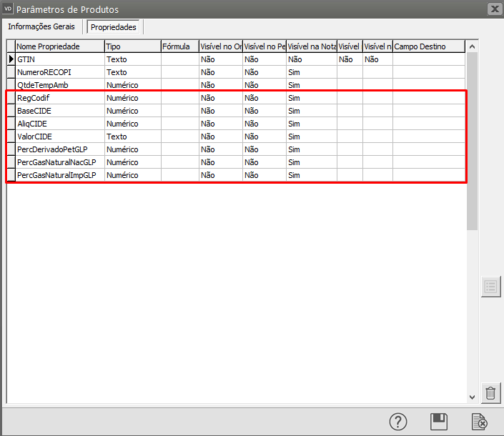The height and width of the screenshot is (436, 504).
Task: Click the scrollbar down arrow
Action: (472, 397)
